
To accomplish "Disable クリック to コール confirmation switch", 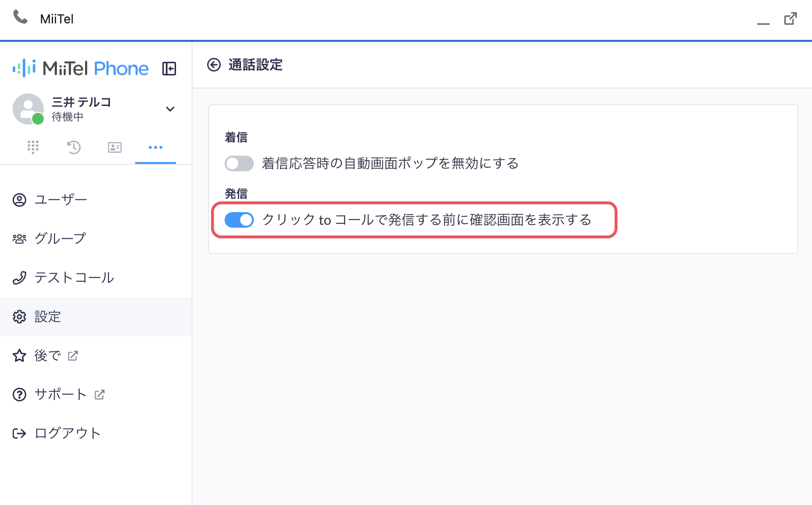I will (x=239, y=220).
